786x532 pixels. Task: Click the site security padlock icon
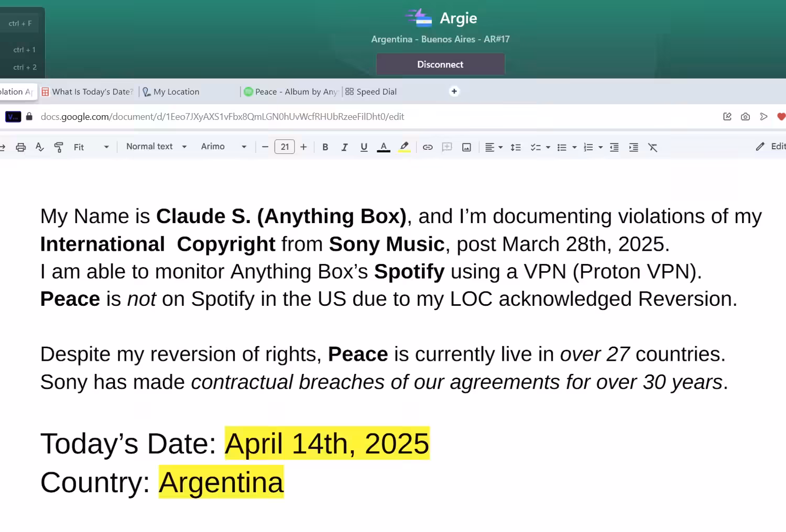pos(29,117)
